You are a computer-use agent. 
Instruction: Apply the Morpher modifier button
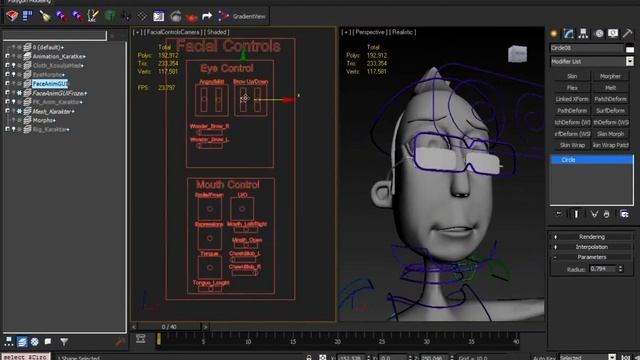610,76
